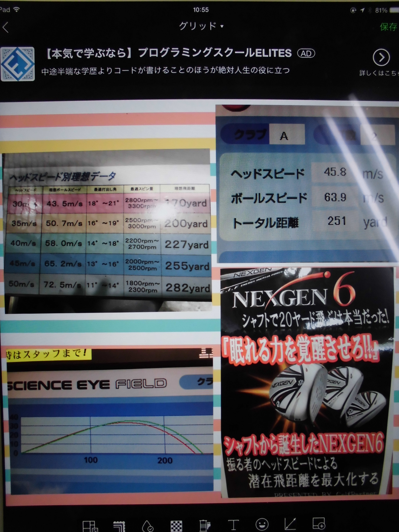Tap the ad's circled arrow icon
The height and width of the screenshot is (532, 399).
[381, 58]
